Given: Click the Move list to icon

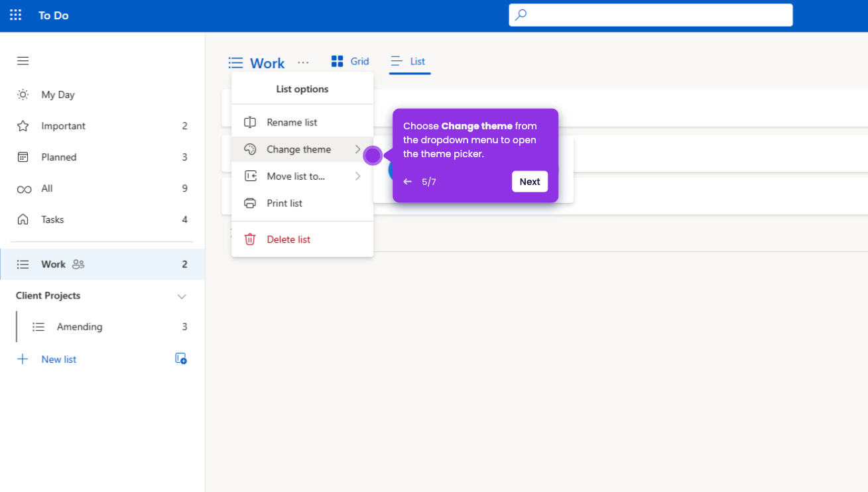Looking at the screenshot, I should point(250,176).
